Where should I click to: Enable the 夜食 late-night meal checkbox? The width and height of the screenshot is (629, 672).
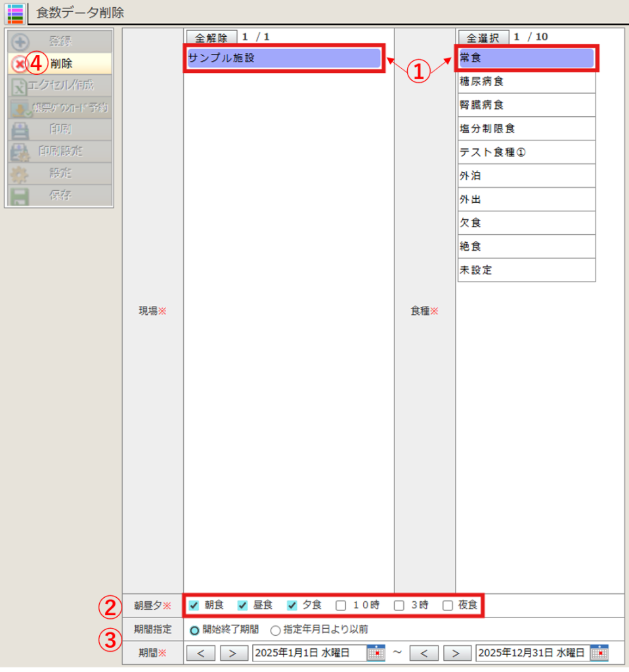(448, 605)
